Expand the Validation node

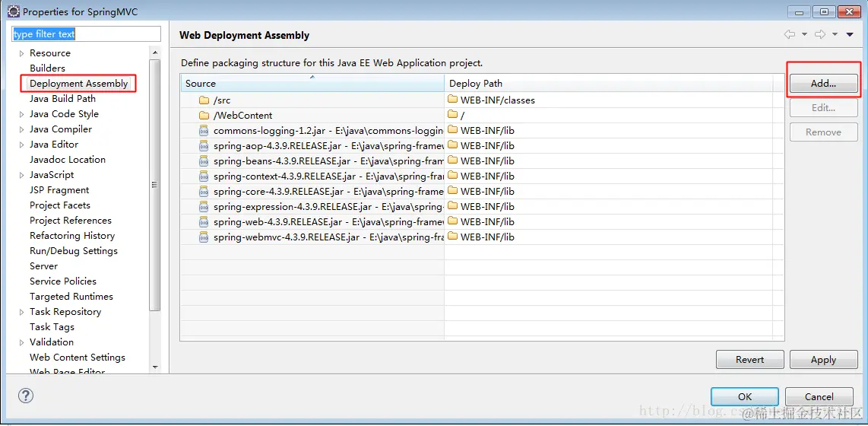(21, 343)
